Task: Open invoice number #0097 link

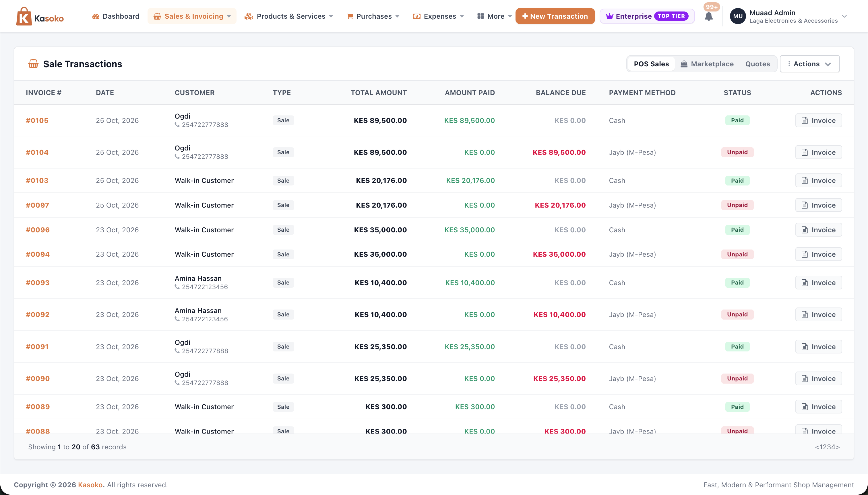Action: pos(37,205)
